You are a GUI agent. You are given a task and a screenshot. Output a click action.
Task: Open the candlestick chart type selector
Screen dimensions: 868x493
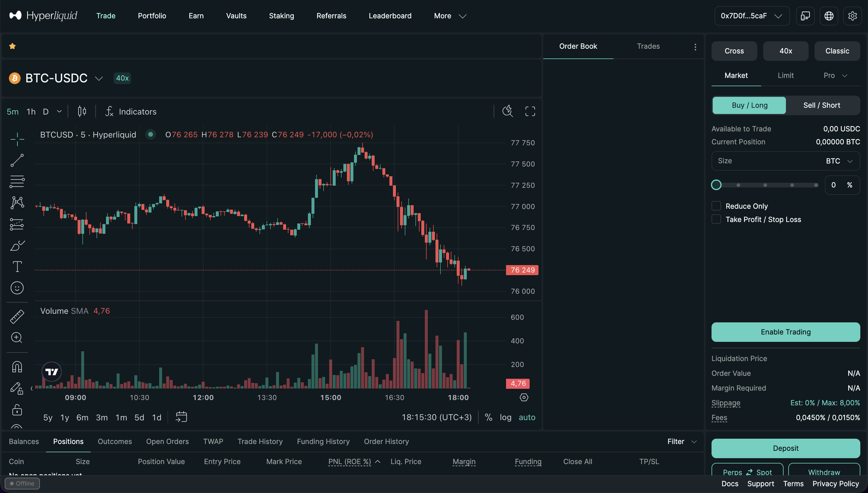pos(82,111)
